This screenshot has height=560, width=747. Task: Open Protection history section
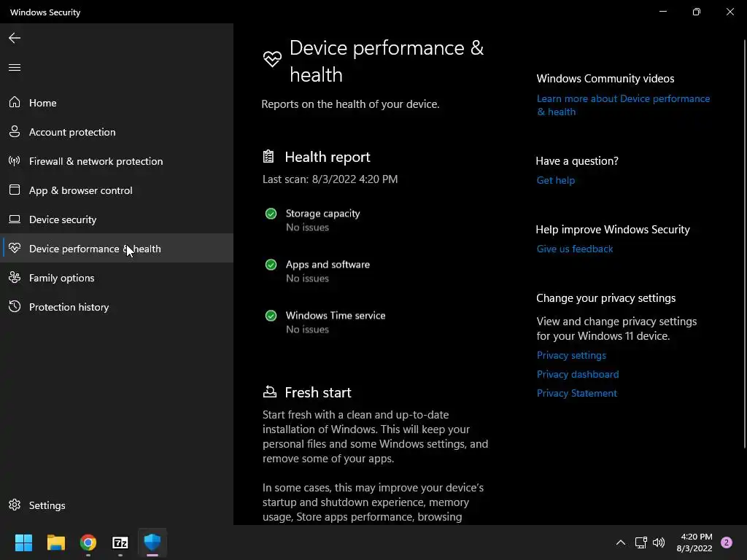point(117,307)
